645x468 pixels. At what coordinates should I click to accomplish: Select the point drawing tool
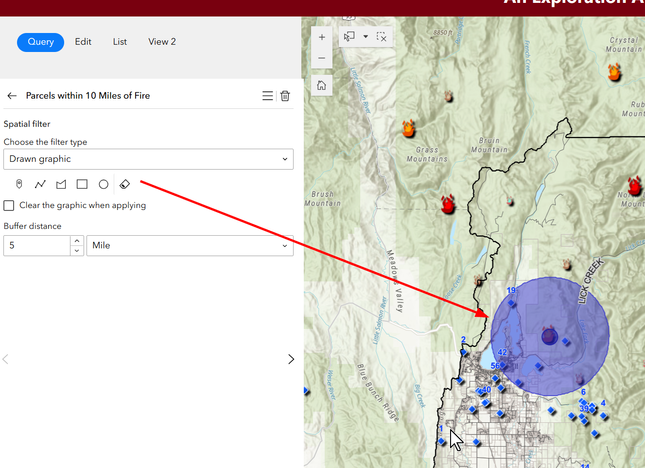click(19, 184)
